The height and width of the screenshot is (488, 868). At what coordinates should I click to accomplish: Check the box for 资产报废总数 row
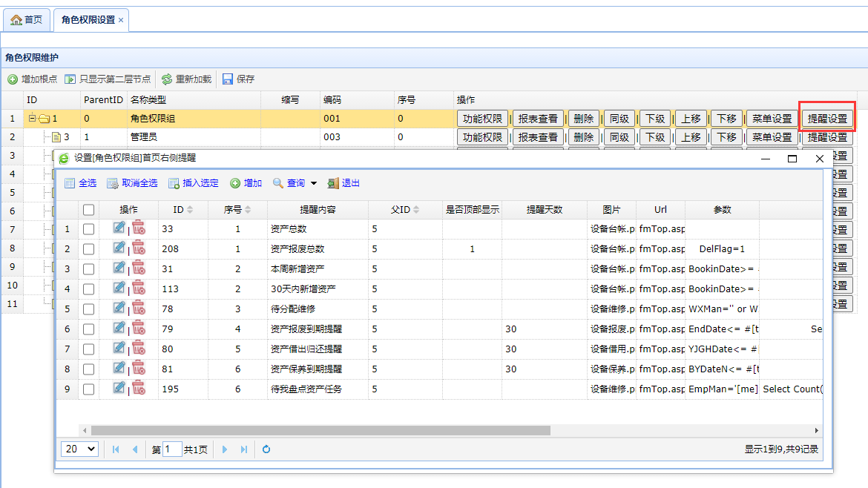[x=88, y=249]
